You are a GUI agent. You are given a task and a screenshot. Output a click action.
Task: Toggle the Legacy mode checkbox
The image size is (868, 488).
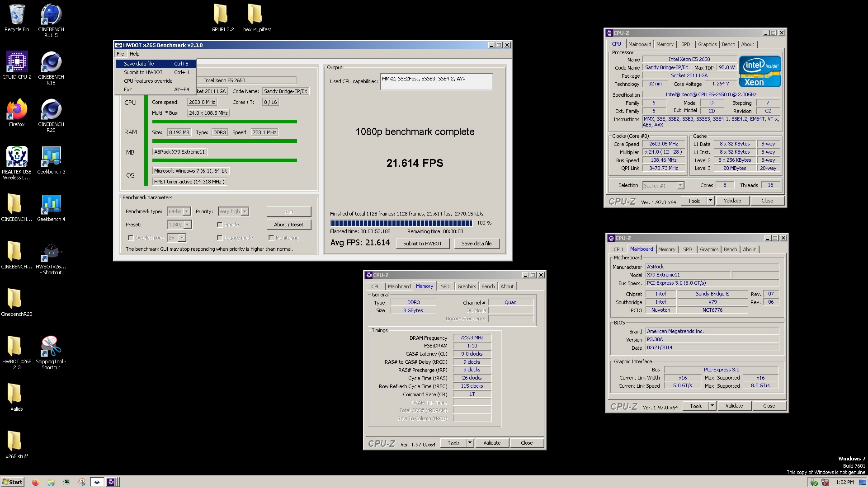(x=220, y=238)
